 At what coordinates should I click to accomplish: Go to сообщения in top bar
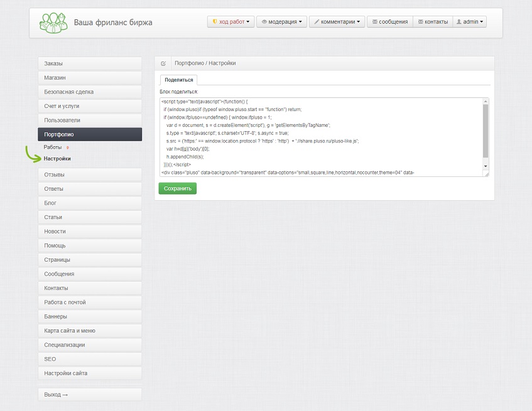click(x=390, y=22)
